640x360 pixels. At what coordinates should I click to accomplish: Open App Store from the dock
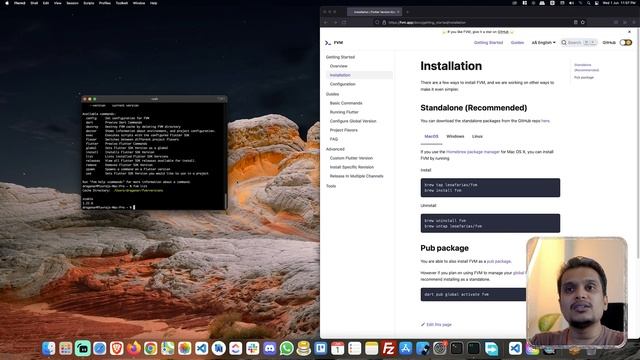406,348
